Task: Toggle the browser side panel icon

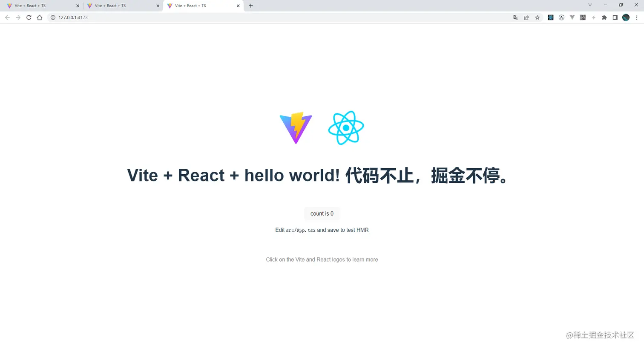Action: (x=615, y=17)
